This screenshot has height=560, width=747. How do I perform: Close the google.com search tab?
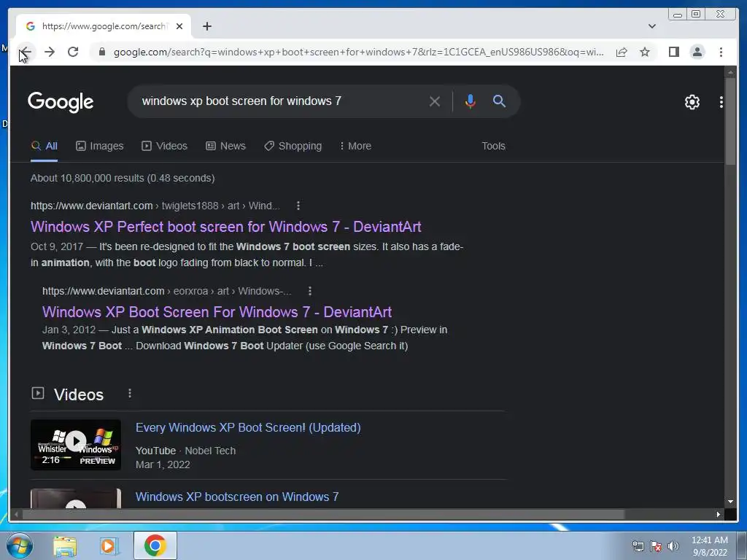(x=179, y=26)
